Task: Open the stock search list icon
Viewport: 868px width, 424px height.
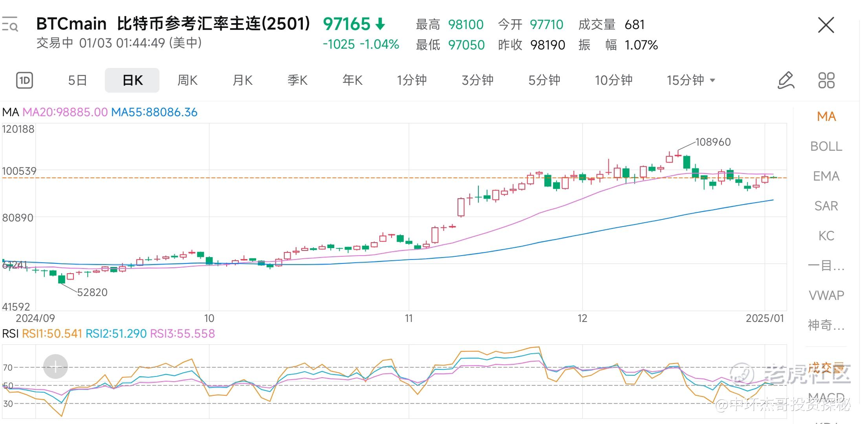Action: [x=9, y=24]
